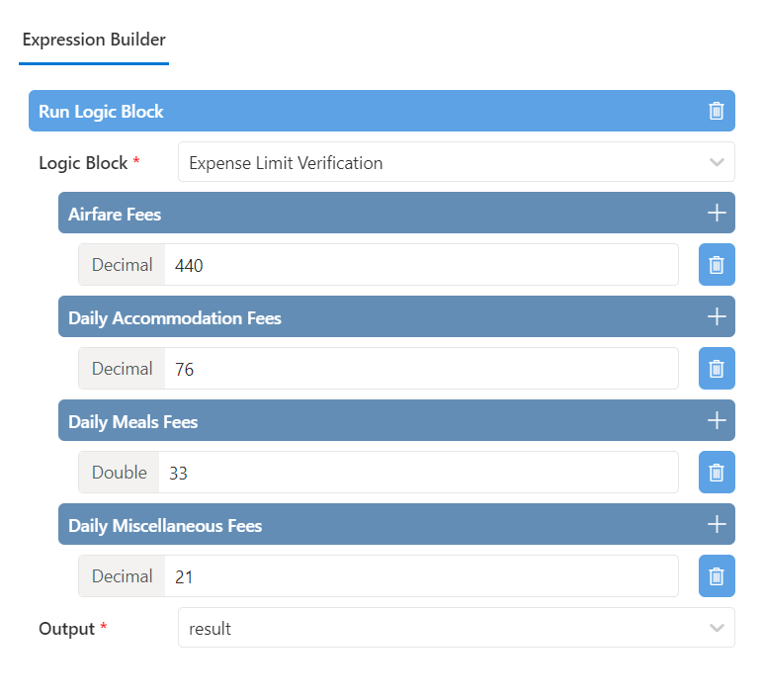Screen dimensions: 763x700
Task: Click the Airfare Fees decimal input field
Action: point(420,265)
